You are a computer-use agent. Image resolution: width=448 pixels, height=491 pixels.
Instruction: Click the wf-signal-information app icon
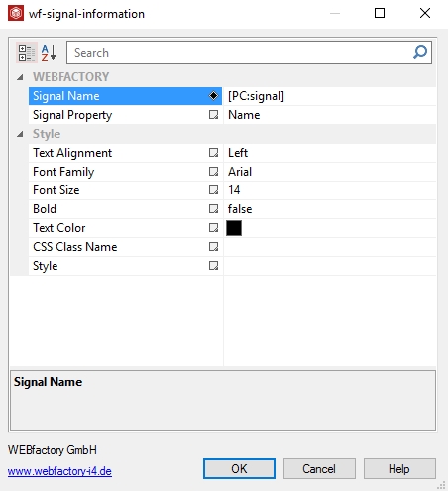coord(16,13)
